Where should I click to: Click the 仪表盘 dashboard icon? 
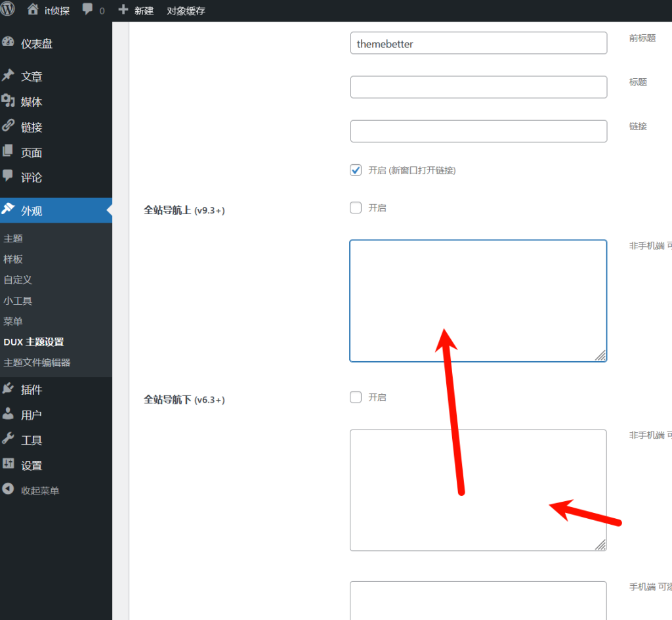(x=8, y=43)
